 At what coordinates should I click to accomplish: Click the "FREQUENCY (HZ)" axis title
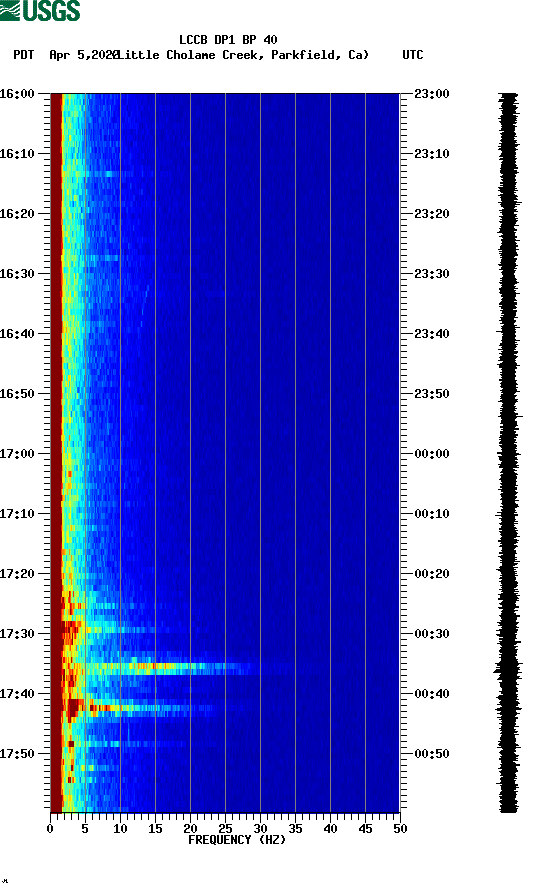click(x=237, y=840)
